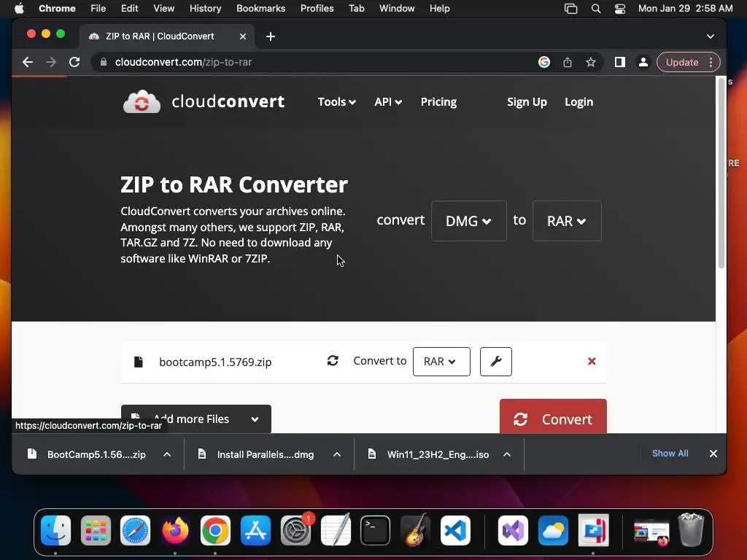This screenshot has width=747, height=560.
Task: Open Control Center in menu bar
Action: click(x=620, y=9)
